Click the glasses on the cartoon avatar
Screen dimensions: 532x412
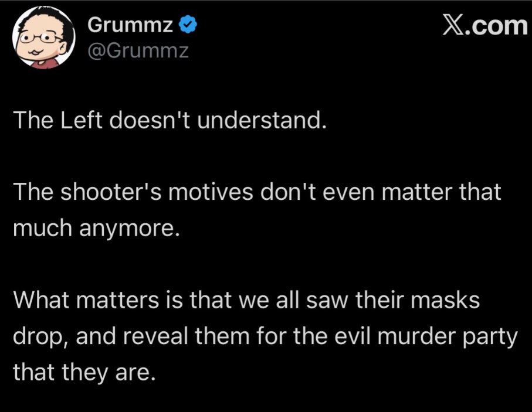pyautogui.click(x=40, y=38)
